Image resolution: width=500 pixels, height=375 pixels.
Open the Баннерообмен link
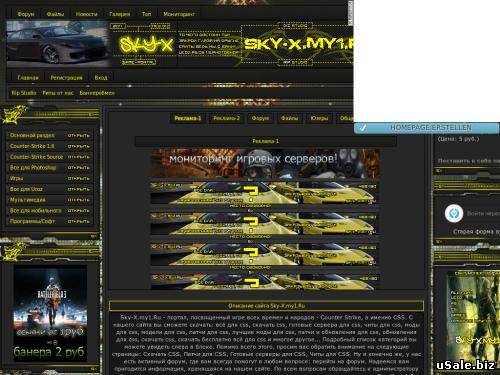[x=97, y=93]
